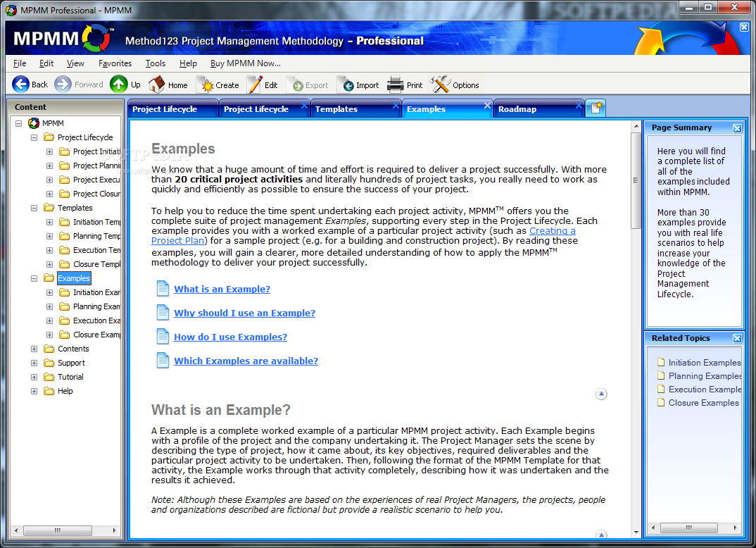
Task: Close the Roadmap tab
Action: (579, 105)
